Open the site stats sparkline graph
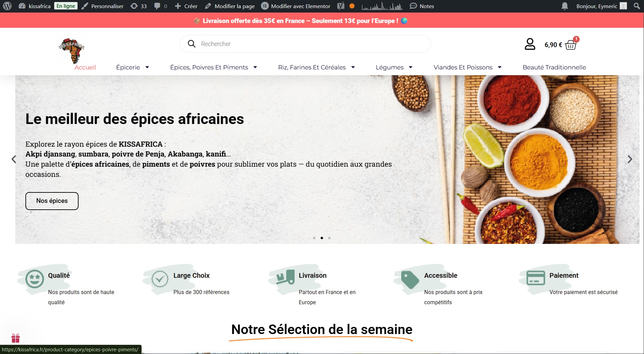Image resolution: width=644 pixels, height=354 pixels. pyautogui.click(x=382, y=6)
